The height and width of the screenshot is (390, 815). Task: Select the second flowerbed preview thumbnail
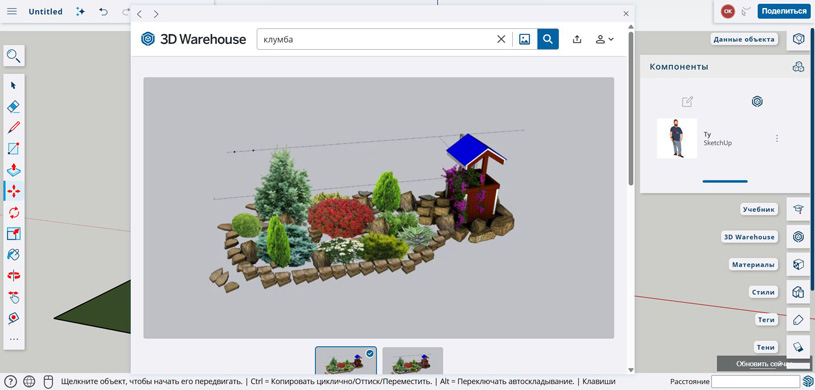click(x=413, y=360)
